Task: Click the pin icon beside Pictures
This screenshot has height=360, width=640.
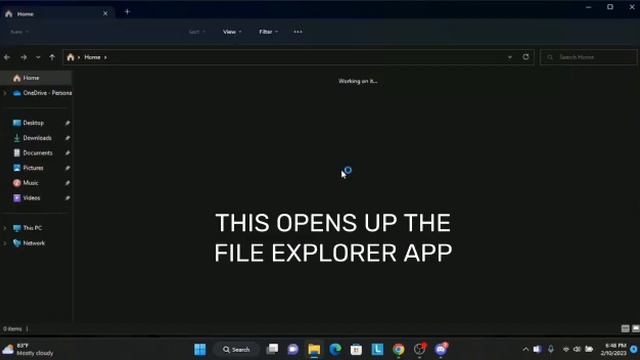Action: click(x=67, y=168)
